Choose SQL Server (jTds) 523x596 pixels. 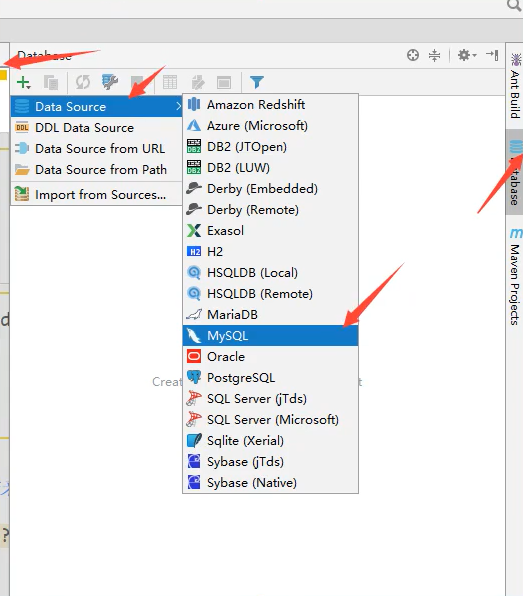click(x=270, y=399)
